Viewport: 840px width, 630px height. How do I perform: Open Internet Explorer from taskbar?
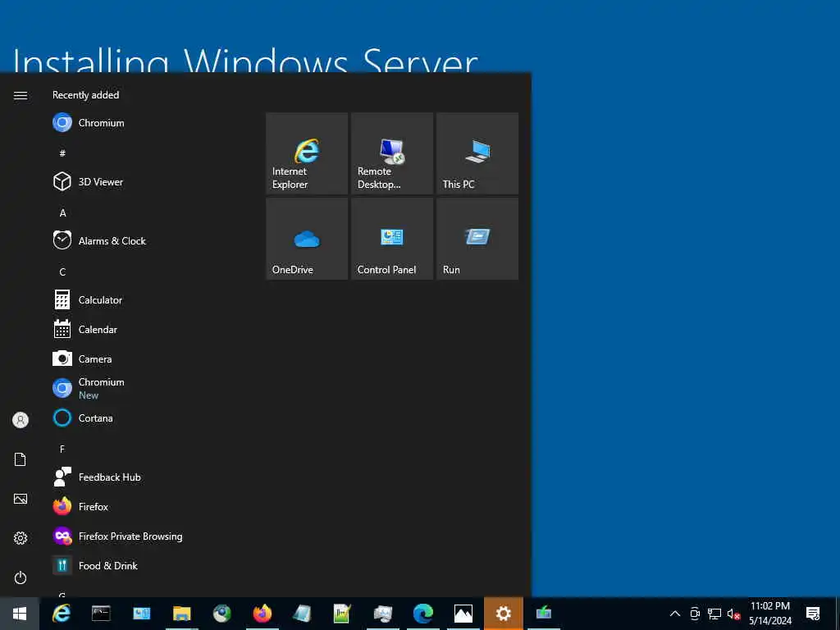tap(62, 614)
